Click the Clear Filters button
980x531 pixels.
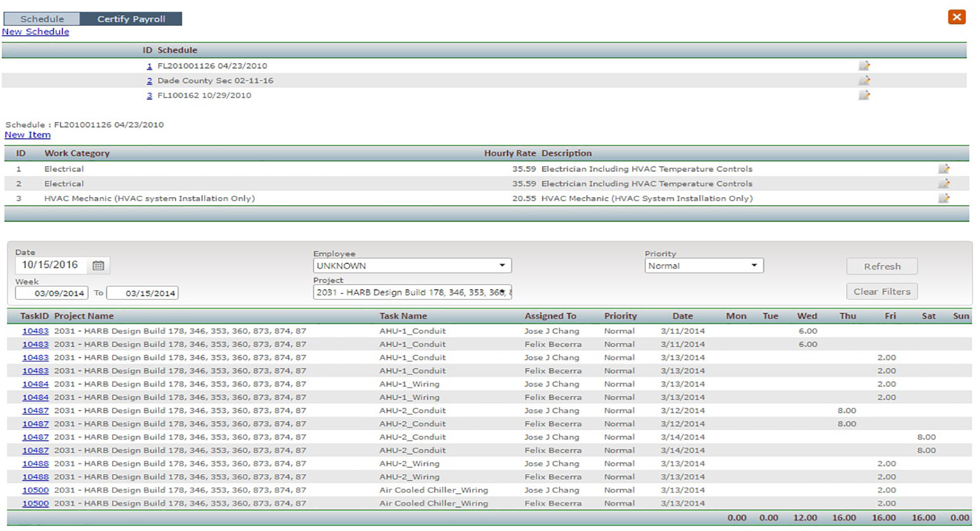[x=881, y=291]
